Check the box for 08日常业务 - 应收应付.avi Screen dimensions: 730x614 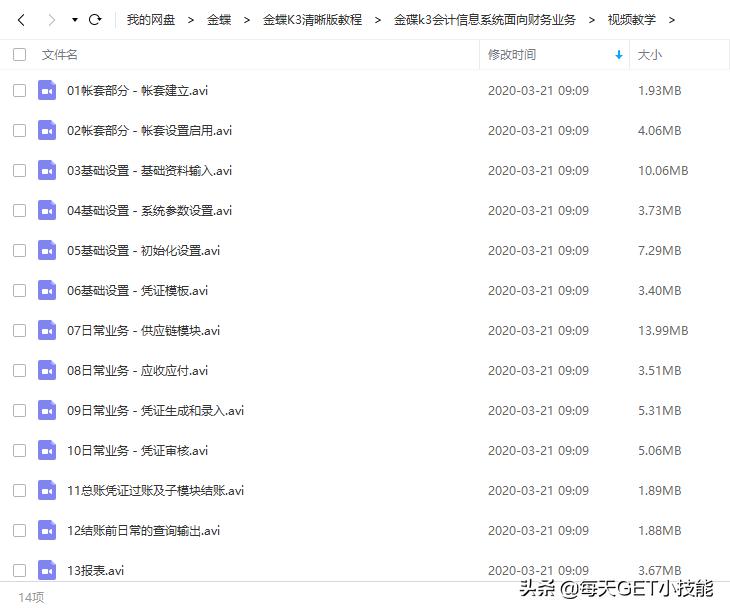pyautogui.click(x=20, y=371)
